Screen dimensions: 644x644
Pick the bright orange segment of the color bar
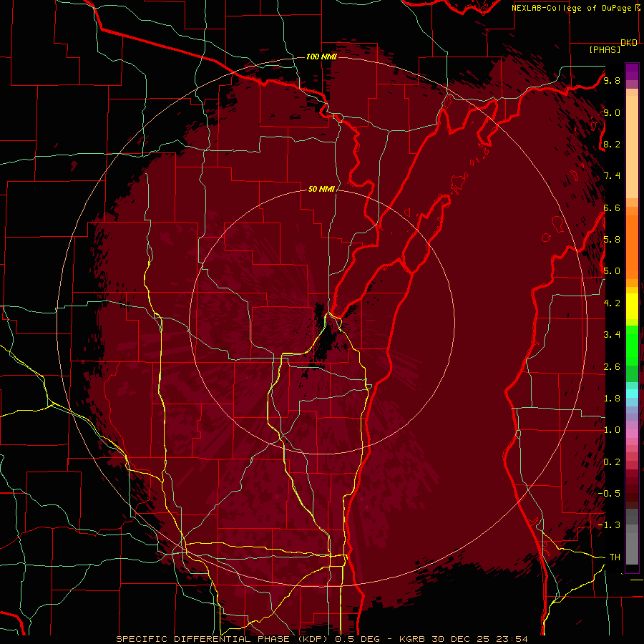[632, 246]
